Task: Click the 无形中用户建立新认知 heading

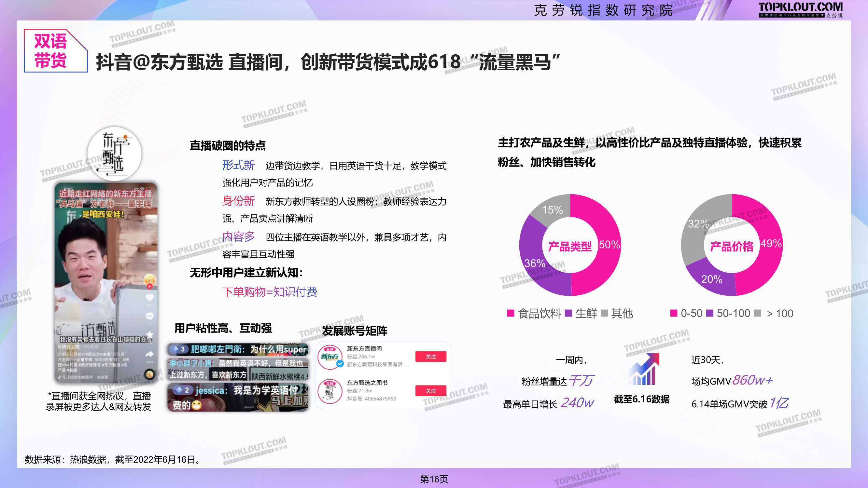Action: click(246, 272)
